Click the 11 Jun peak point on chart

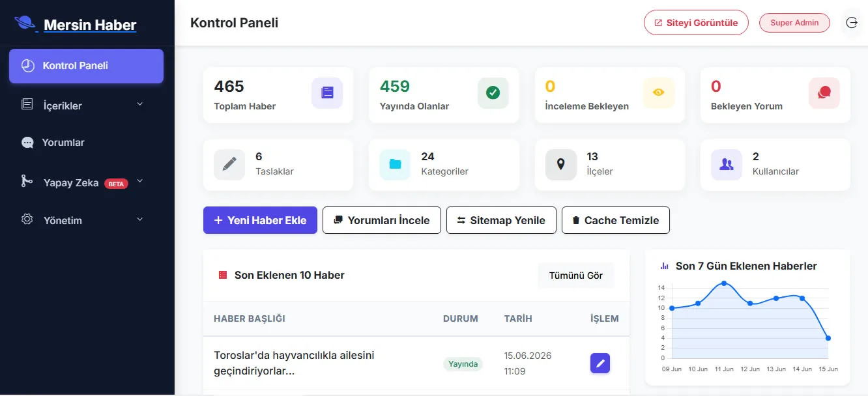pyautogui.click(x=724, y=283)
